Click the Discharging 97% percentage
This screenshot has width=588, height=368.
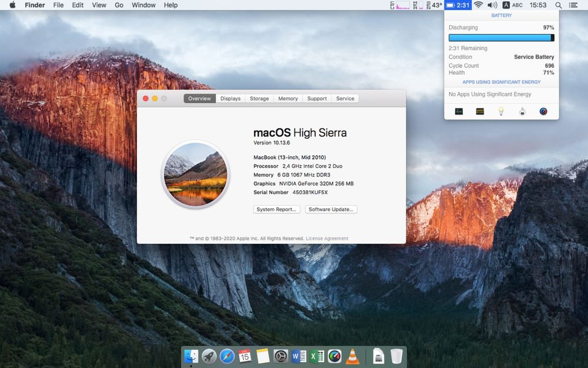tap(549, 28)
